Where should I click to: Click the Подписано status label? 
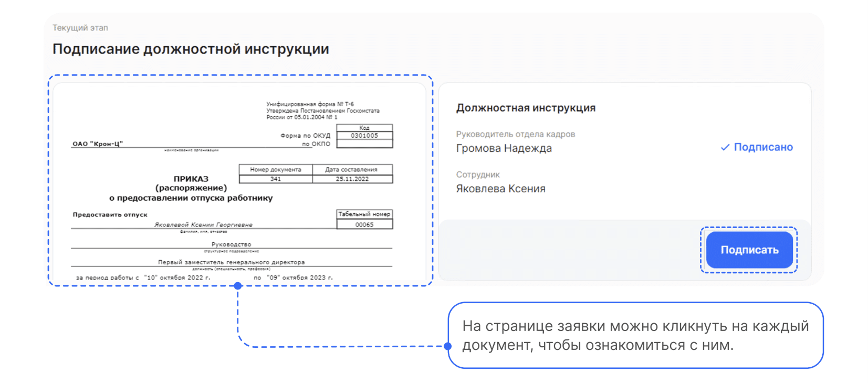(763, 147)
